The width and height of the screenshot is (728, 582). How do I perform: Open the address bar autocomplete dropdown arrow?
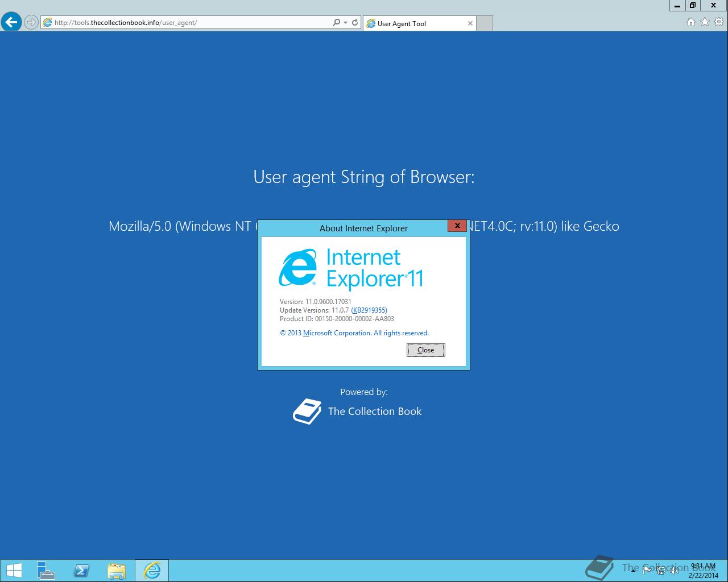345,23
